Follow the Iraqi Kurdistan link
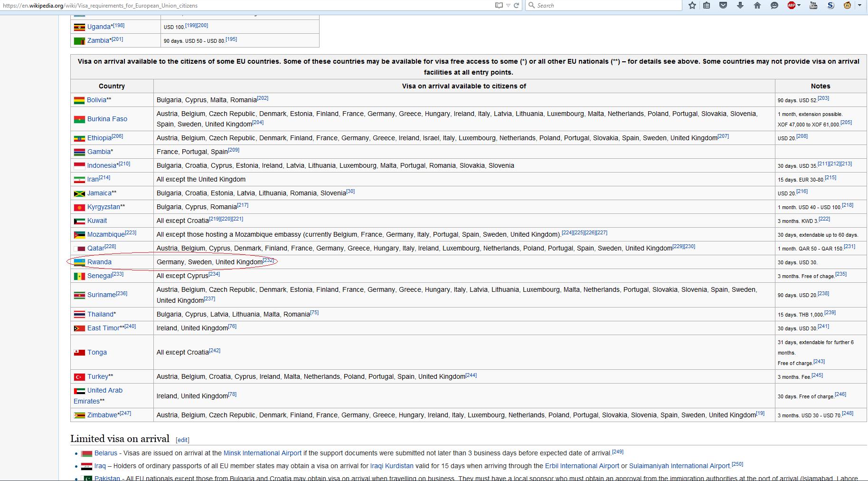Viewport: 868px width, 481px height. pyautogui.click(x=392, y=466)
